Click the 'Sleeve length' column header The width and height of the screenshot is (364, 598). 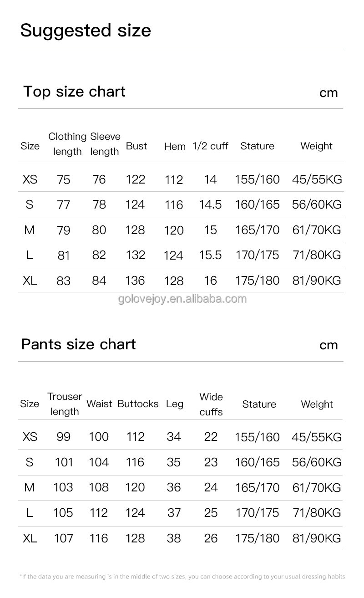pyautogui.click(x=105, y=144)
